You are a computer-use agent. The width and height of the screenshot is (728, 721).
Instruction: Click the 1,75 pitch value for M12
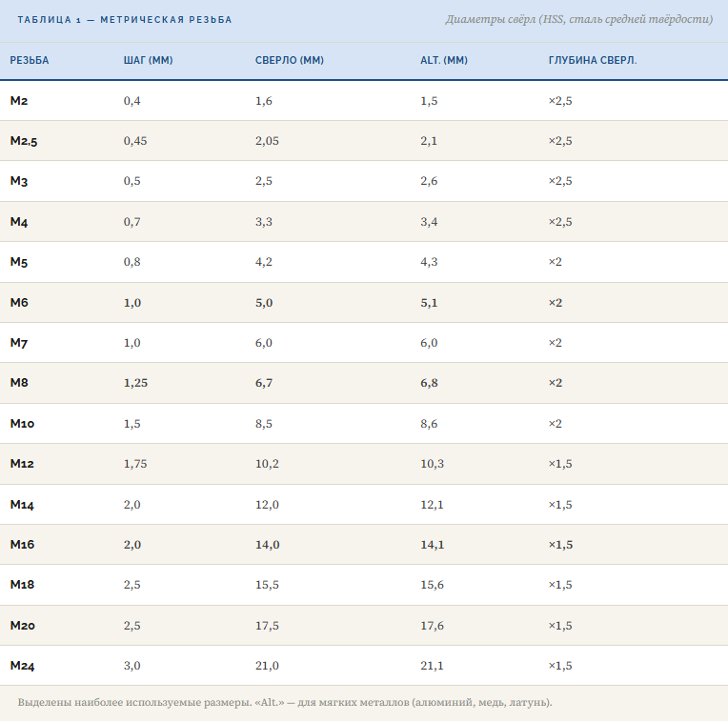pos(135,464)
